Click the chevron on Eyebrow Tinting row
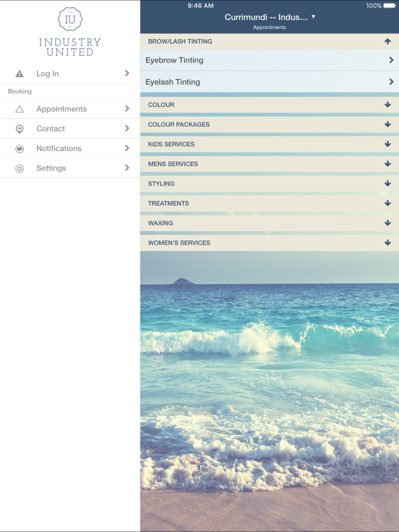 coord(391,60)
